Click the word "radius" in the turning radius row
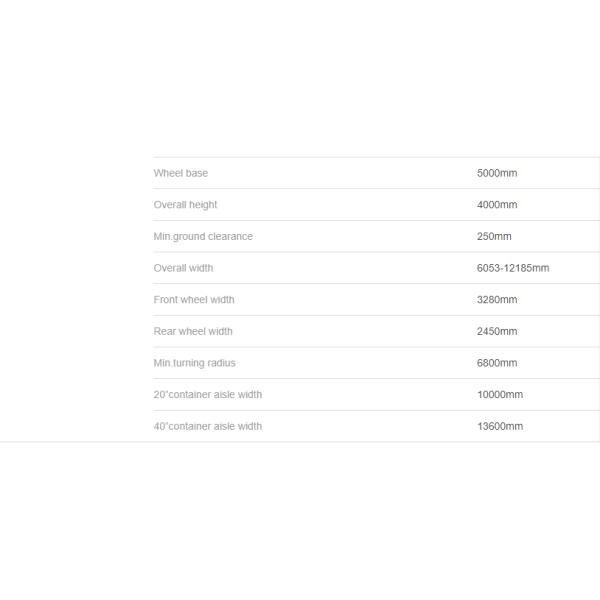This screenshot has height=600, width=600. [x=220, y=363]
